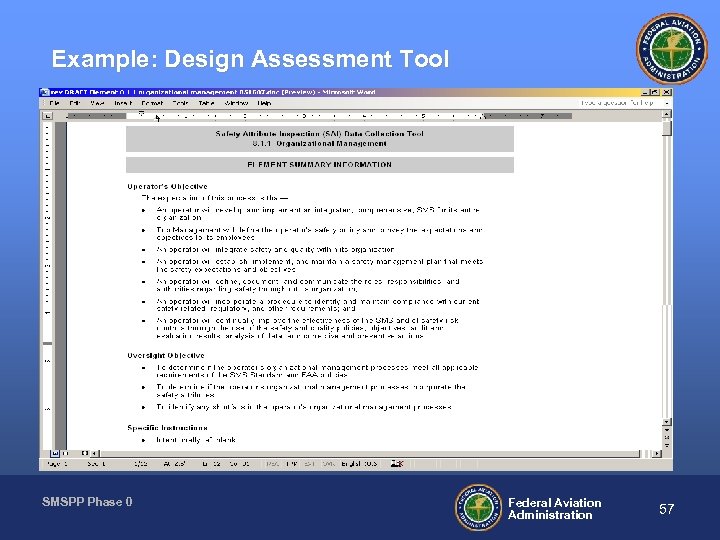This screenshot has width=720, height=540.
Task: Click the vertical scrollbar up arrow
Action: tap(667, 114)
